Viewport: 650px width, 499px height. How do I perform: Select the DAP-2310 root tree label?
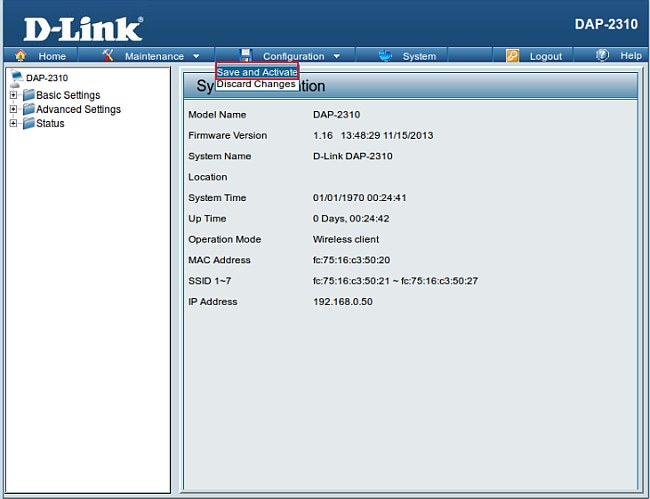pyautogui.click(x=47, y=78)
